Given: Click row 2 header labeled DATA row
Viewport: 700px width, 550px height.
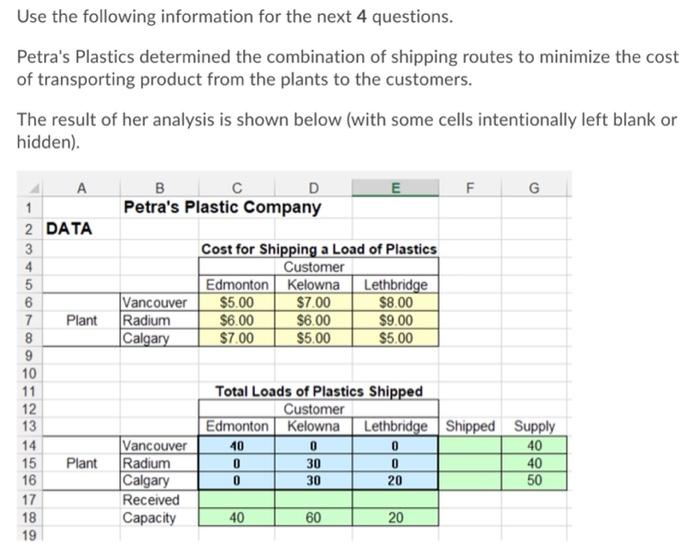Looking at the screenshot, I should [x=29, y=229].
